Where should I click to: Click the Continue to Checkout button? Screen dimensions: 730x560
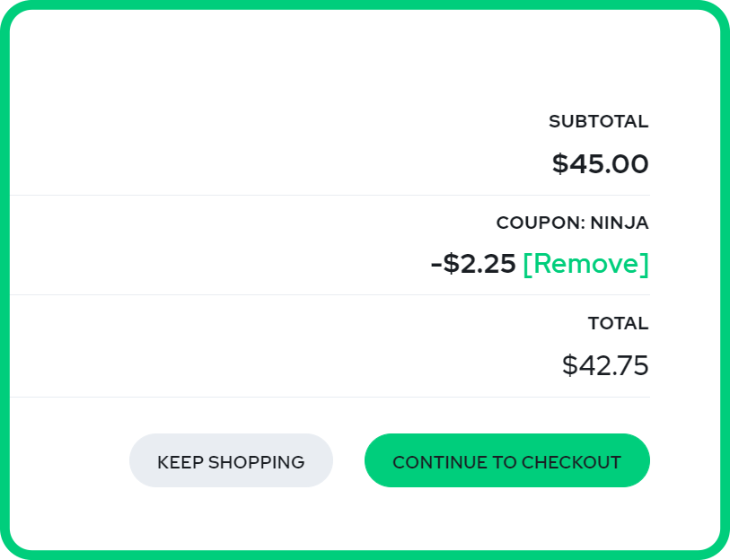(506, 461)
